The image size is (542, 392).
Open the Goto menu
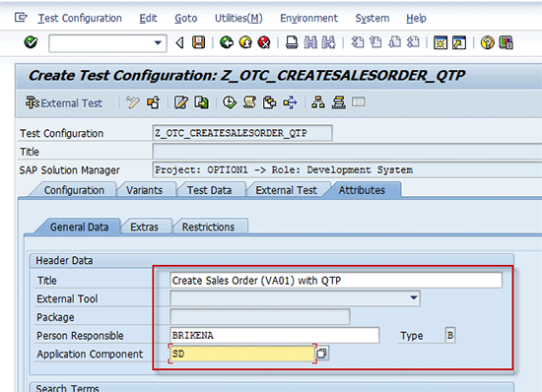185,18
